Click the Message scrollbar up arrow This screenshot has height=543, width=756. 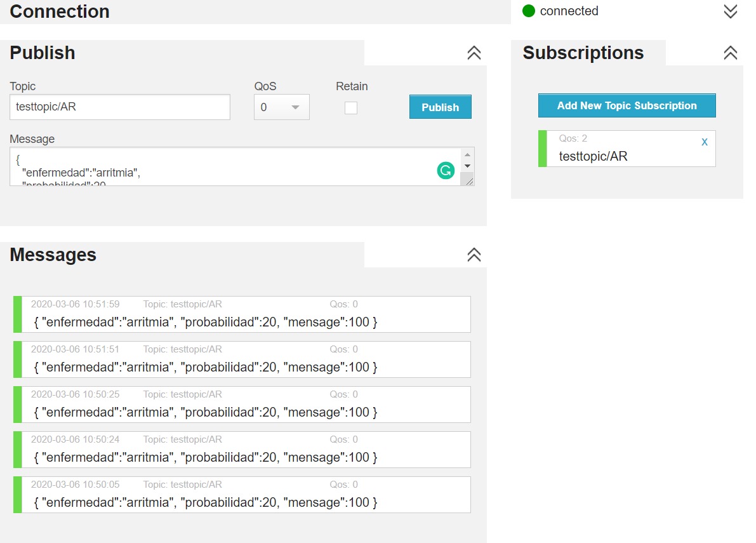point(467,155)
